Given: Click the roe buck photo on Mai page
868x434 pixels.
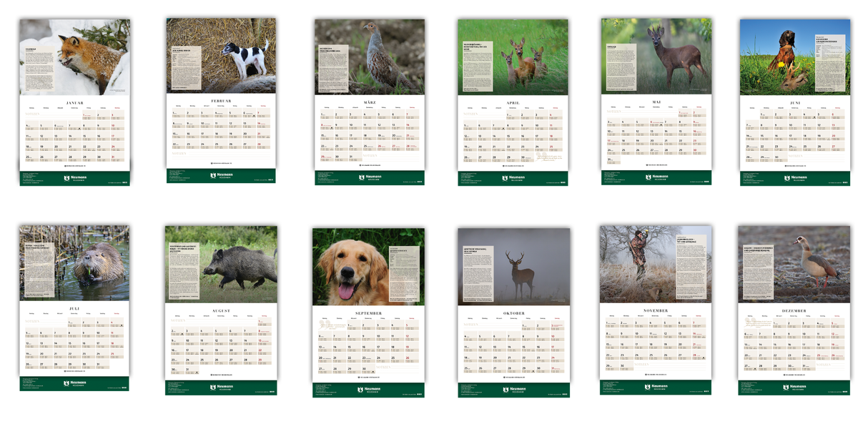Looking at the screenshot, I should point(656,56).
